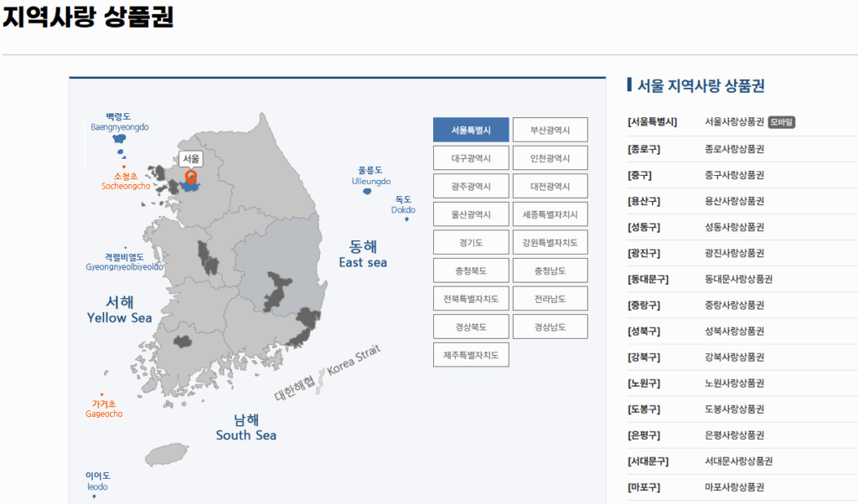
Task: Click the 전라남도 region button
Action: coord(550,299)
